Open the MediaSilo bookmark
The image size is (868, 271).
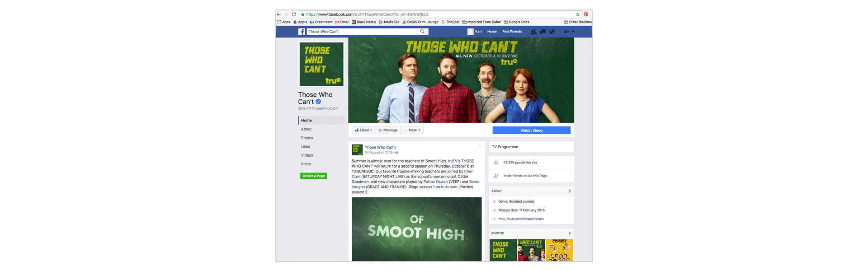point(389,22)
